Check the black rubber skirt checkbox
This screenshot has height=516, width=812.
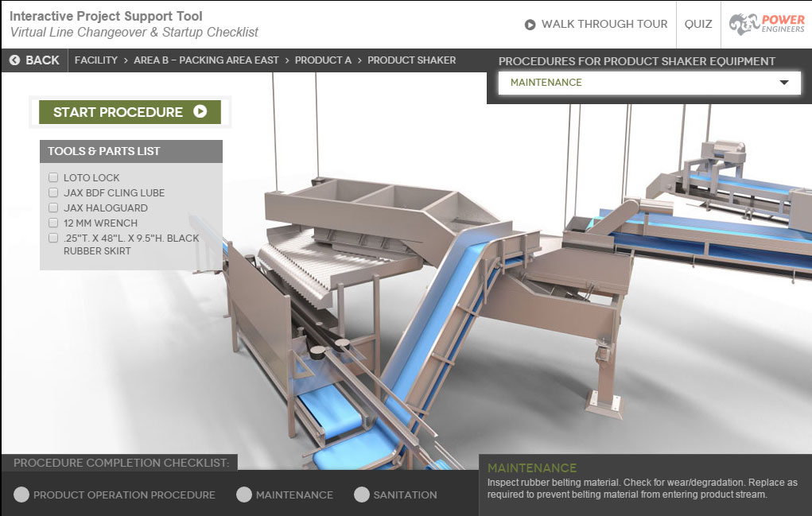pyautogui.click(x=53, y=238)
